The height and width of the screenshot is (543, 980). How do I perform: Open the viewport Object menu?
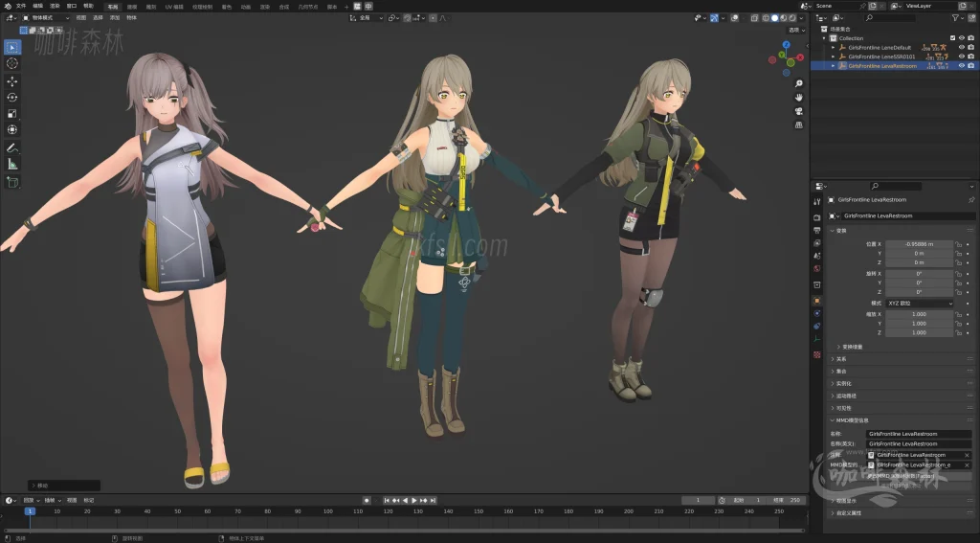(131, 18)
